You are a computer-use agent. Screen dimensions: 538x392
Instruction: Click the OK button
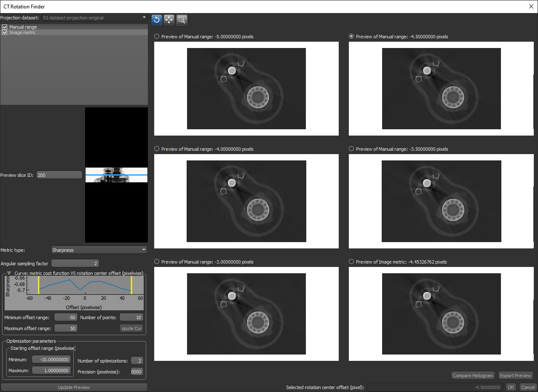click(x=511, y=387)
